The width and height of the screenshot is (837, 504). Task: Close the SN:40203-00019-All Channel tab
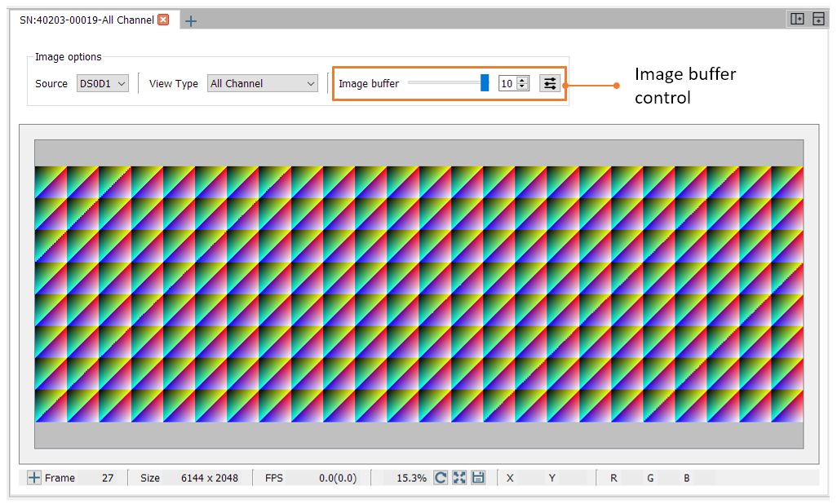coord(163,20)
